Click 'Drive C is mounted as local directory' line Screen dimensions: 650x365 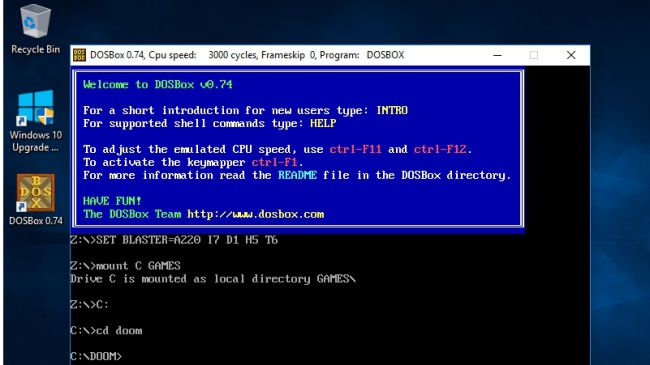click(213, 279)
